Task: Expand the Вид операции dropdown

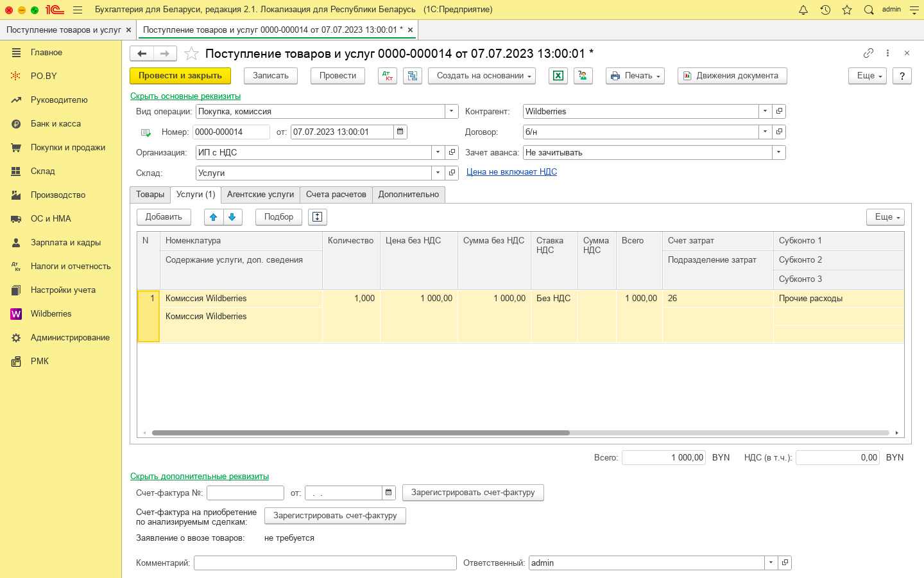Action: tap(452, 111)
